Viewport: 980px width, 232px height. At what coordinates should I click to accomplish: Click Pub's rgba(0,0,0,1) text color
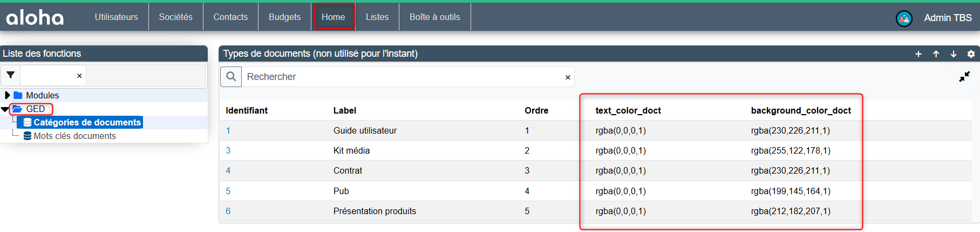pyautogui.click(x=621, y=191)
